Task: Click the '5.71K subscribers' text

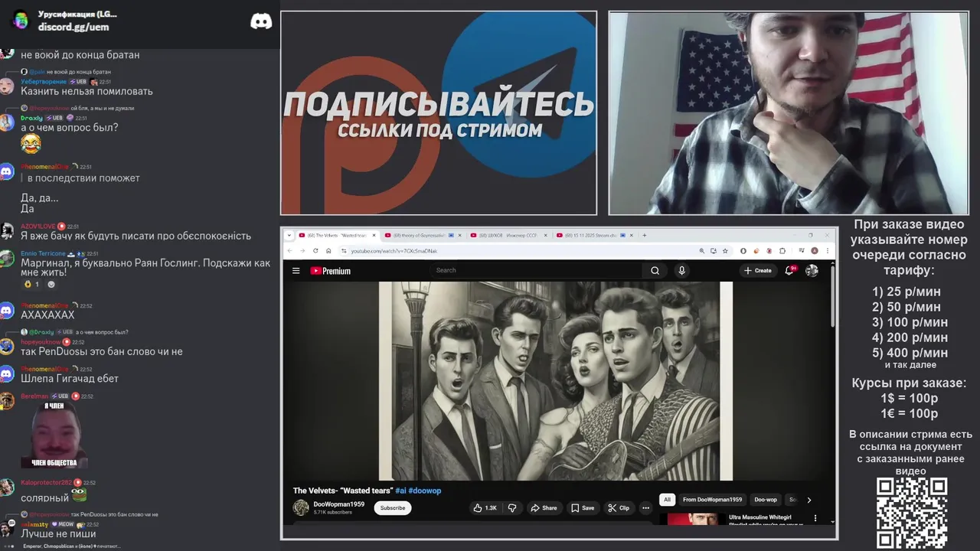Action: (333, 512)
